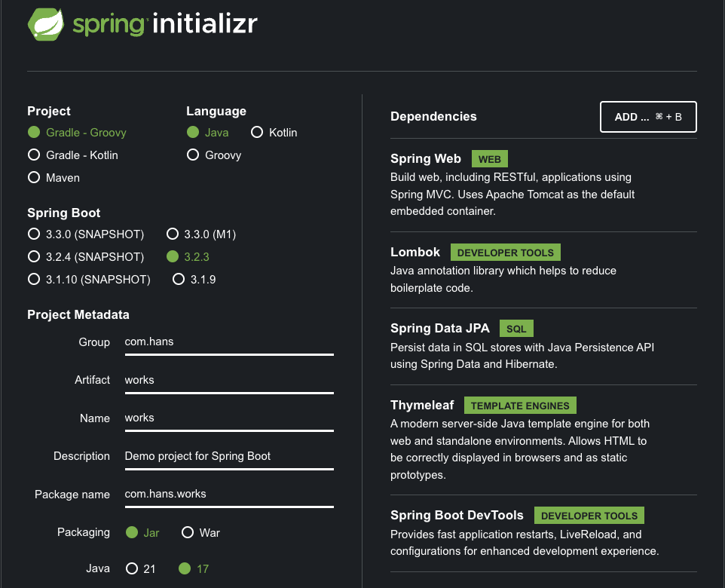Image resolution: width=725 pixels, height=588 pixels.
Task: Edit the Artifact field
Action: [x=229, y=381]
